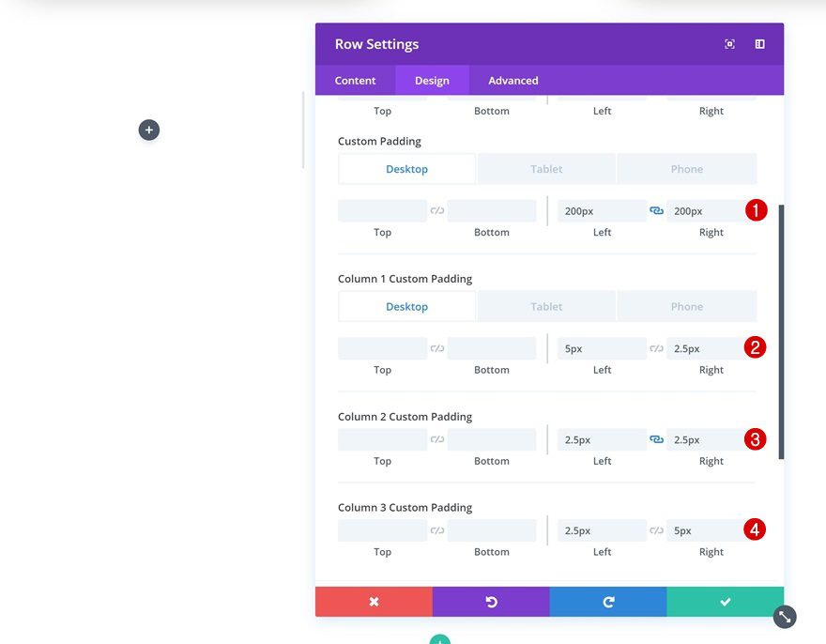Redo changes with the blue redo arrow

[608, 601]
